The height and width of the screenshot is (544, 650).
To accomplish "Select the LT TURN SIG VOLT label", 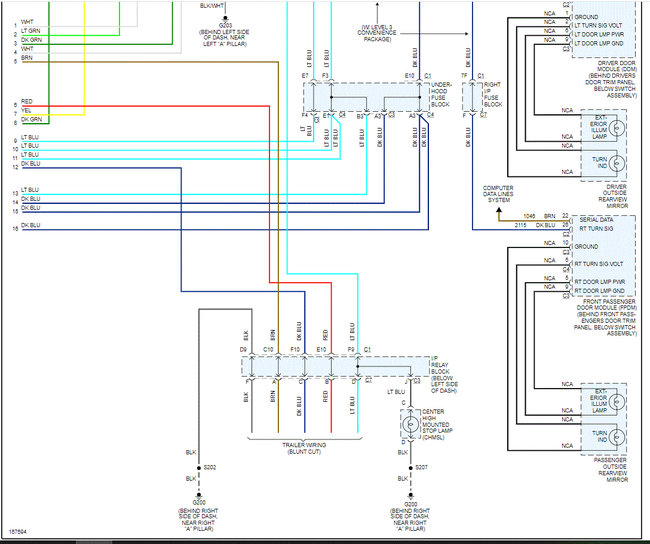I will [x=598, y=25].
